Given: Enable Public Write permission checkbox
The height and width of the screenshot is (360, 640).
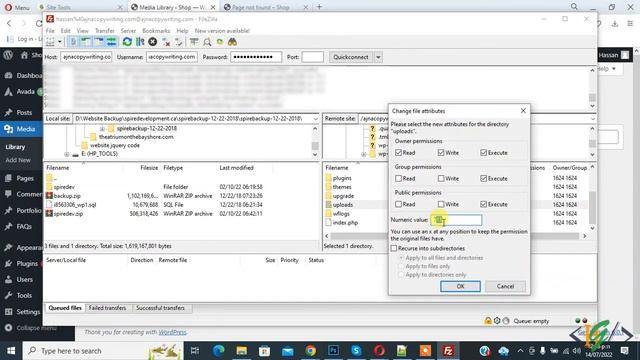Looking at the screenshot, I should pyautogui.click(x=441, y=204).
